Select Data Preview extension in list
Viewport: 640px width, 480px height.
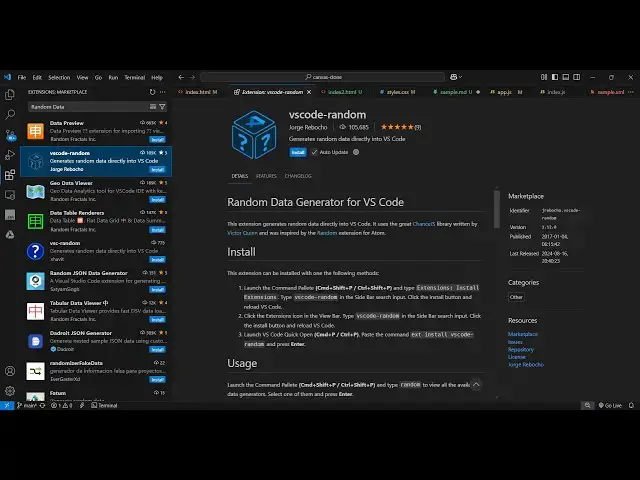(x=96, y=131)
